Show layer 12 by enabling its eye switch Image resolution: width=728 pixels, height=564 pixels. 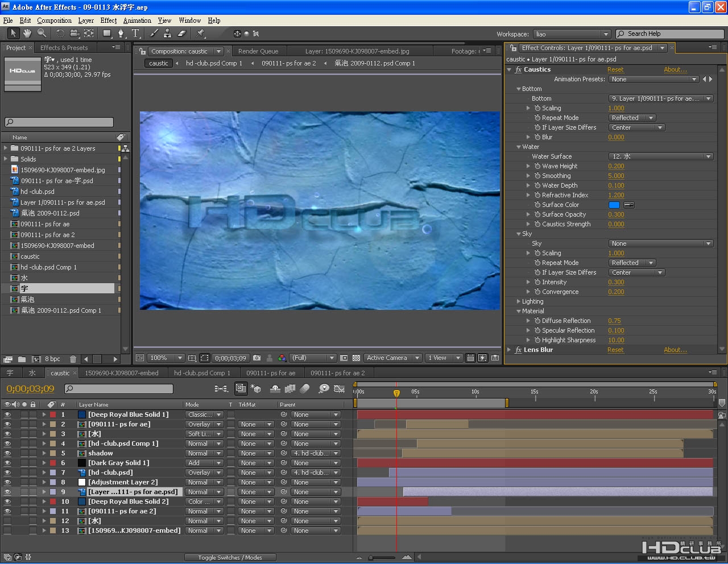pos(7,521)
